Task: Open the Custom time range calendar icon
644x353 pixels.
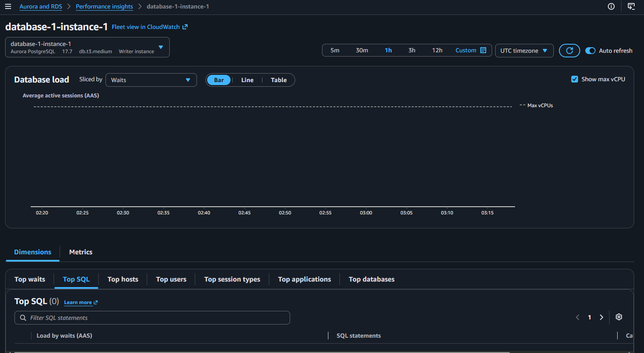Action: [483, 50]
